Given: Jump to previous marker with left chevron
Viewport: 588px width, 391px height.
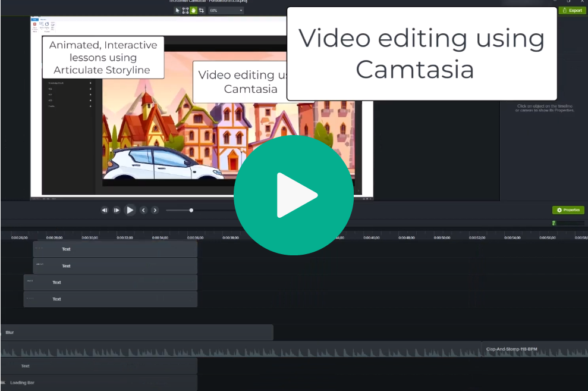Looking at the screenshot, I should (x=143, y=210).
